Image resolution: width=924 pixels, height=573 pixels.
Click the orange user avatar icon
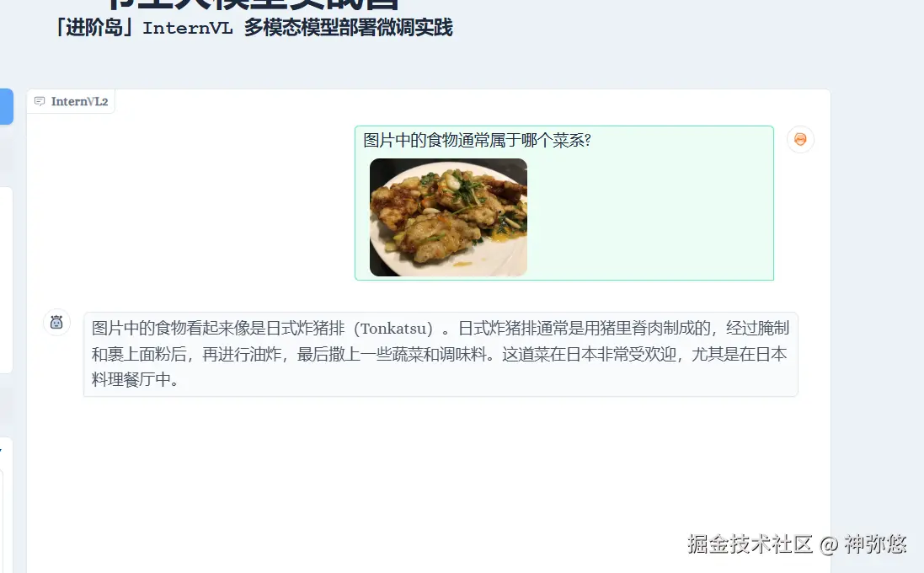[x=800, y=140]
